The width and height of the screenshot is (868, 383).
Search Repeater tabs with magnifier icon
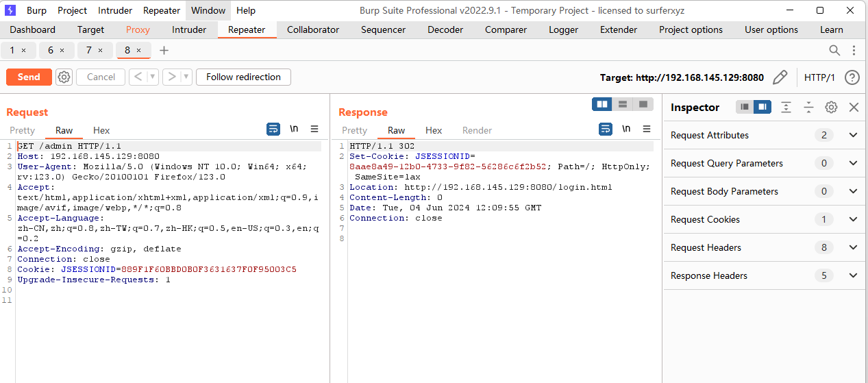pos(834,50)
